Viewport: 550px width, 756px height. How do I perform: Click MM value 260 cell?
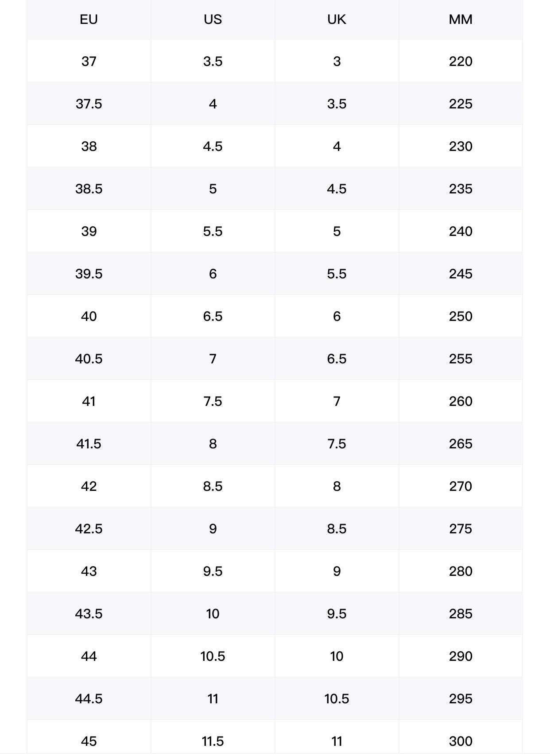coord(461,401)
